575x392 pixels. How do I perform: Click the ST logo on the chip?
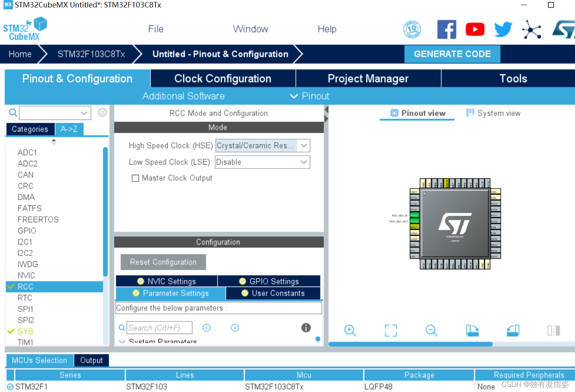point(455,223)
